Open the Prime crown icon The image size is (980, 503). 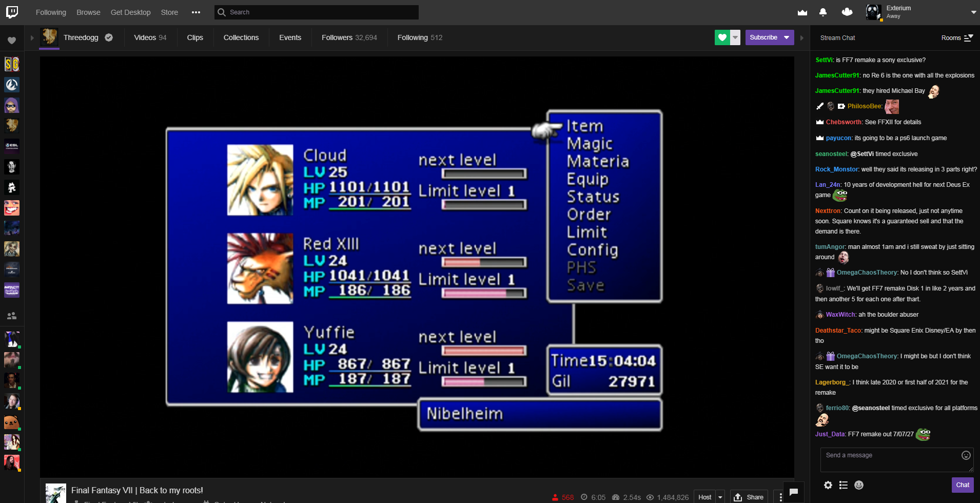(x=802, y=12)
